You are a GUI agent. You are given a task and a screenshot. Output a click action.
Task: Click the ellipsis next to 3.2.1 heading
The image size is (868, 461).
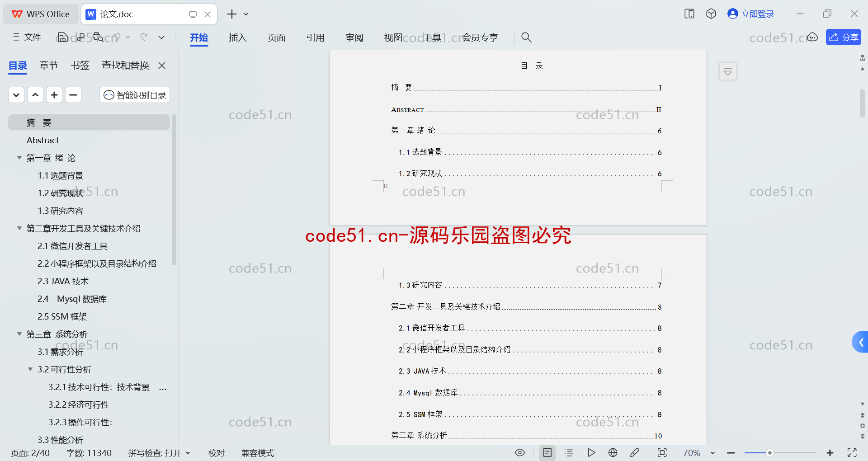(163, 388)
